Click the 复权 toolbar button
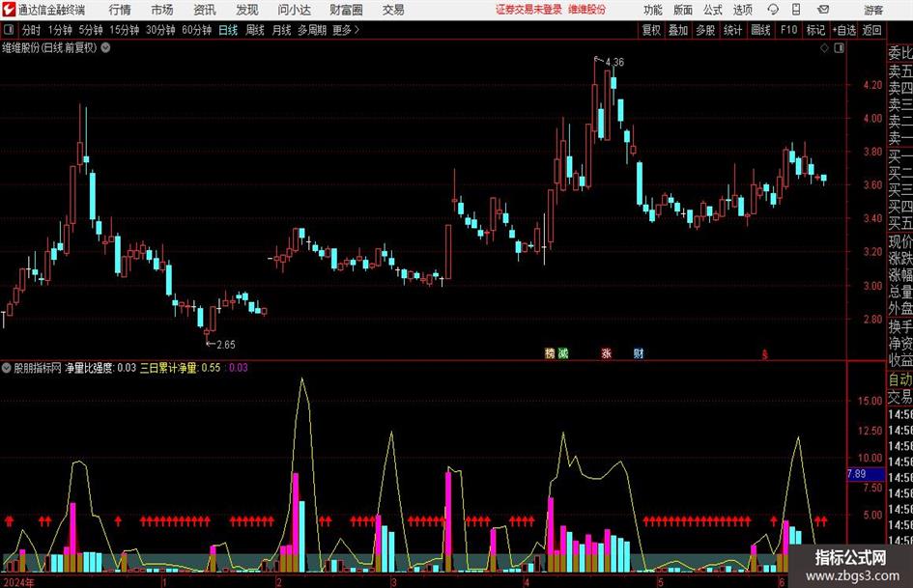 (651, 30)
